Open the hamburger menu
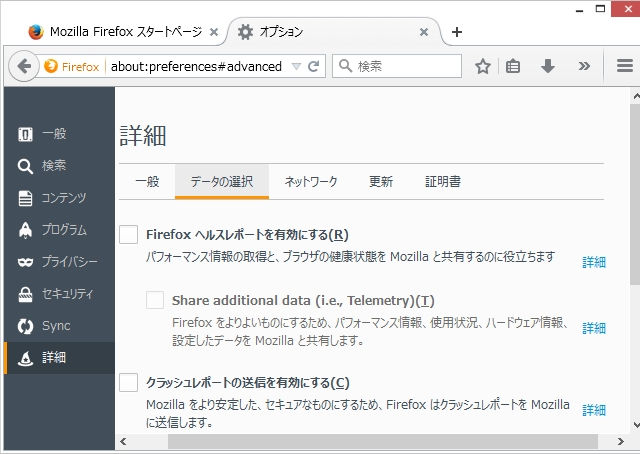This screenshot has height=454, width=640. click(624, 66)
